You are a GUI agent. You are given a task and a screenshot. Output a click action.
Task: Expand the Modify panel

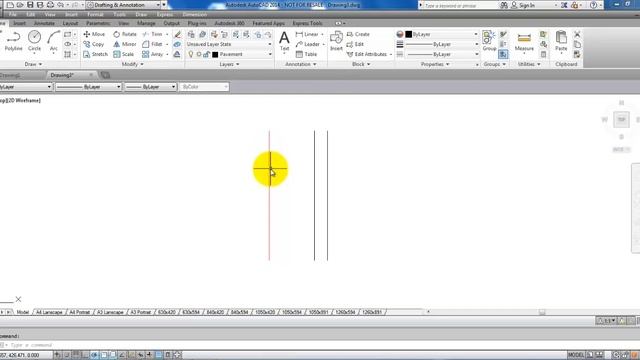pyautogui.click(x=133, y=64)
